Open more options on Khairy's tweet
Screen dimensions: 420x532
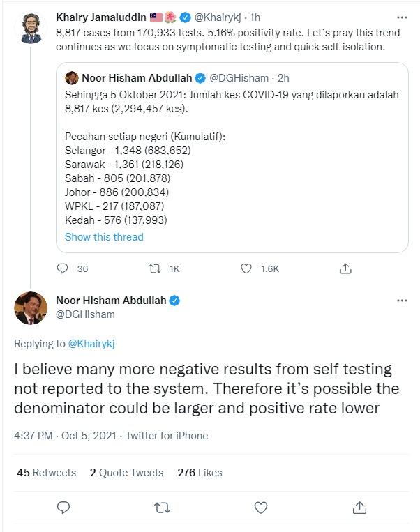401,16
